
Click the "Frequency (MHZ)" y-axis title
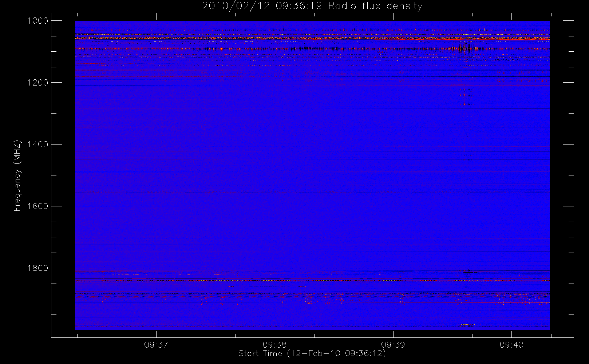[x=17, y=175]
